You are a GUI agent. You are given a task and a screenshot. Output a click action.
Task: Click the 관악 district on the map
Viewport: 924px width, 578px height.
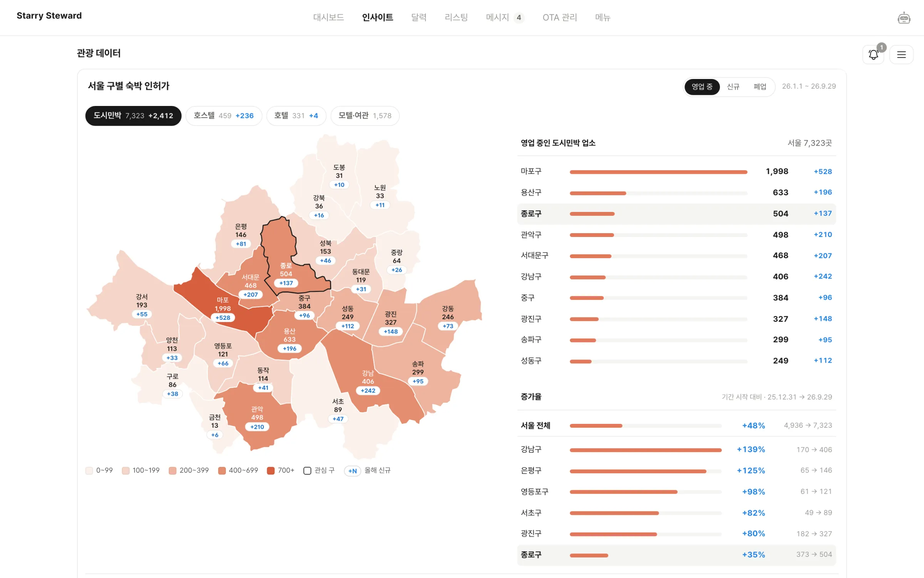coord(257,413)
